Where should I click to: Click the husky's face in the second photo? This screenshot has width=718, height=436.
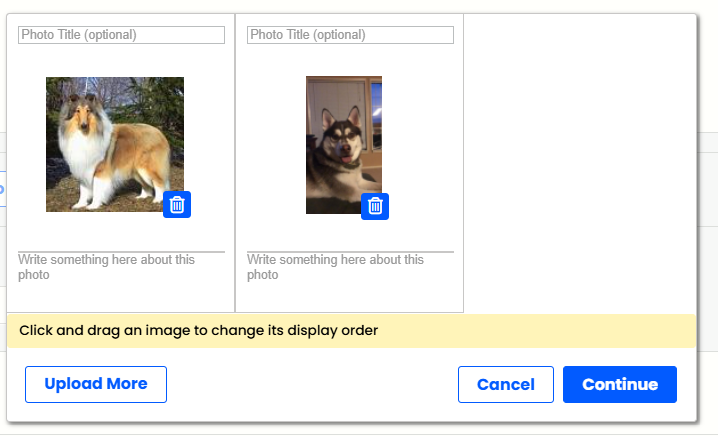pos(342,138)
